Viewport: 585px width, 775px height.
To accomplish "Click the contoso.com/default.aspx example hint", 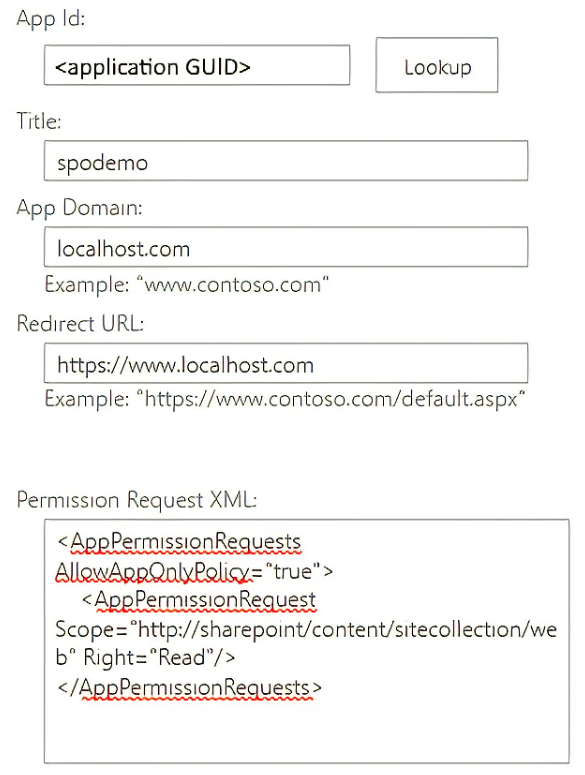I will click(x=285, y=399).
